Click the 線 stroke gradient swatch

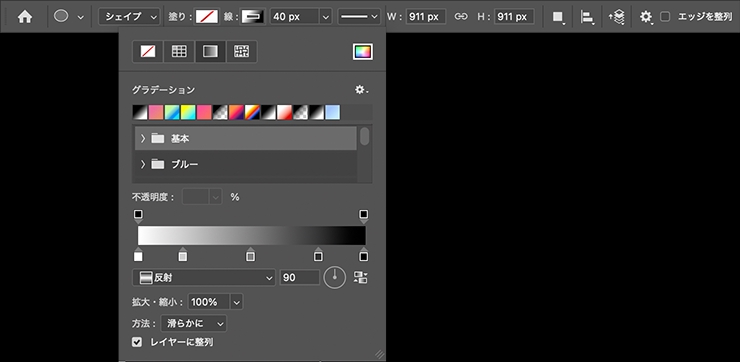click(253, 17)
